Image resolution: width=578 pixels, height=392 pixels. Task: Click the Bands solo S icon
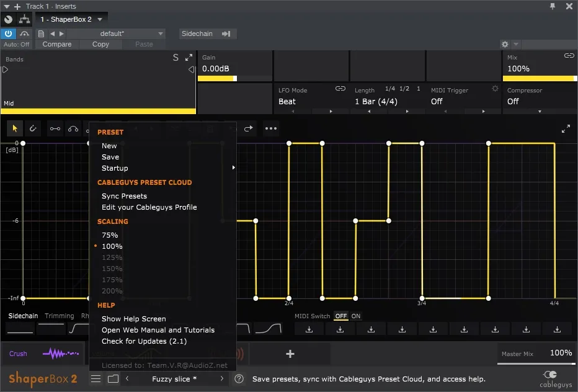(x=176, y=58)
